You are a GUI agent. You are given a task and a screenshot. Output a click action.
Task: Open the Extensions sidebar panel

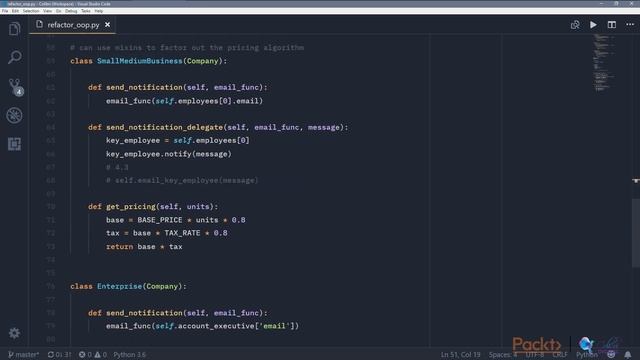click(14, 144)
